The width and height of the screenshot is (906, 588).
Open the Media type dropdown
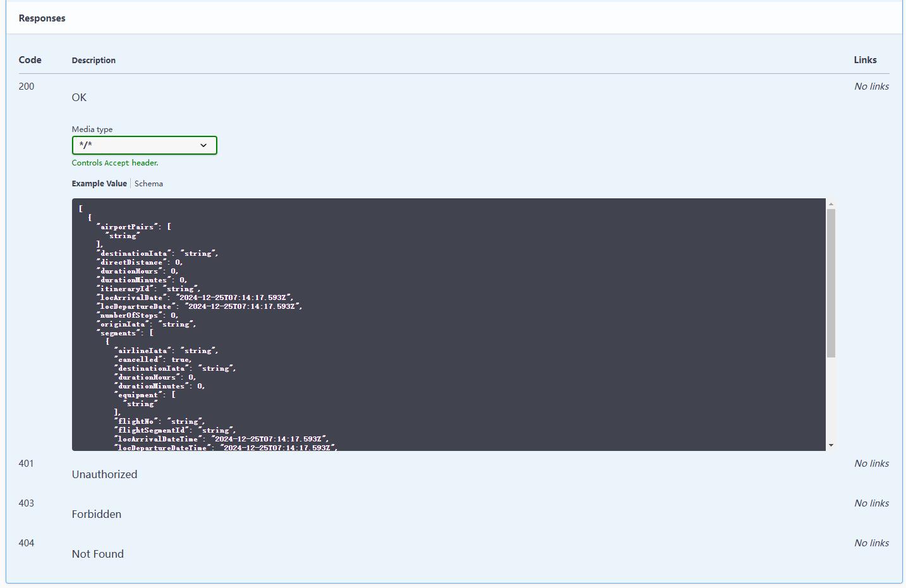(144, 145)
